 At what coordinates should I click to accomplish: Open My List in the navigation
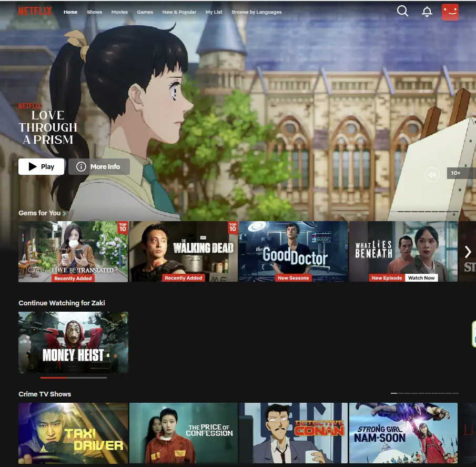pos(214,12)
